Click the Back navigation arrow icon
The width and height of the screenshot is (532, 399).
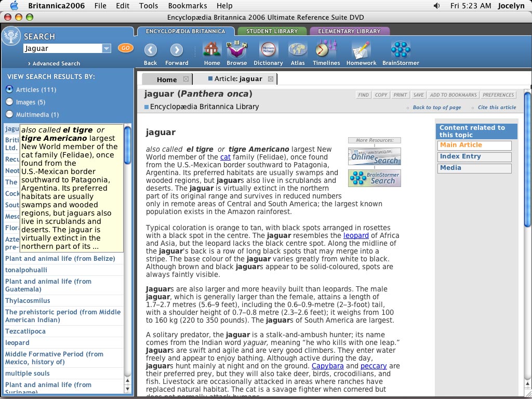coord(150,50)
